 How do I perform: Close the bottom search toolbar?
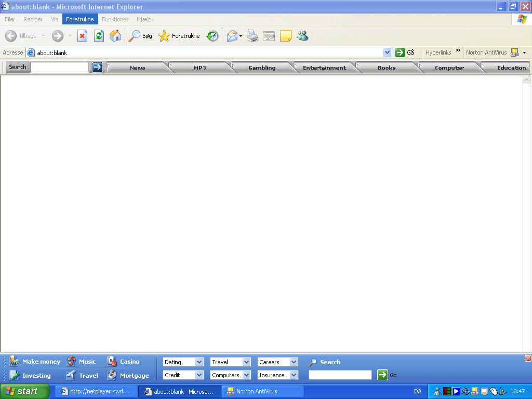(528, 358)
